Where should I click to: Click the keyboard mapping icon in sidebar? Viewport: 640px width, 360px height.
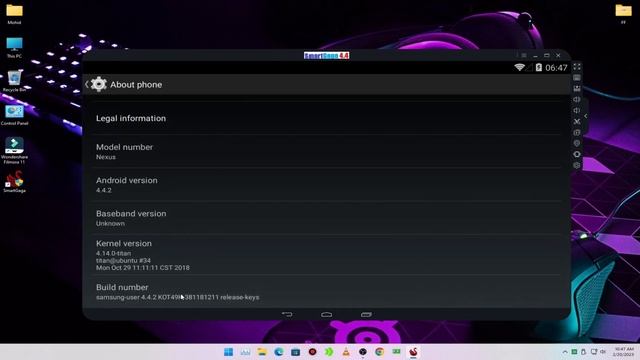point(577,78)
